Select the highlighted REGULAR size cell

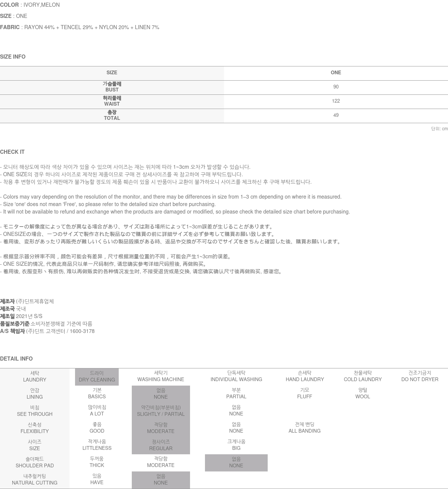click(x=161, y=445)
